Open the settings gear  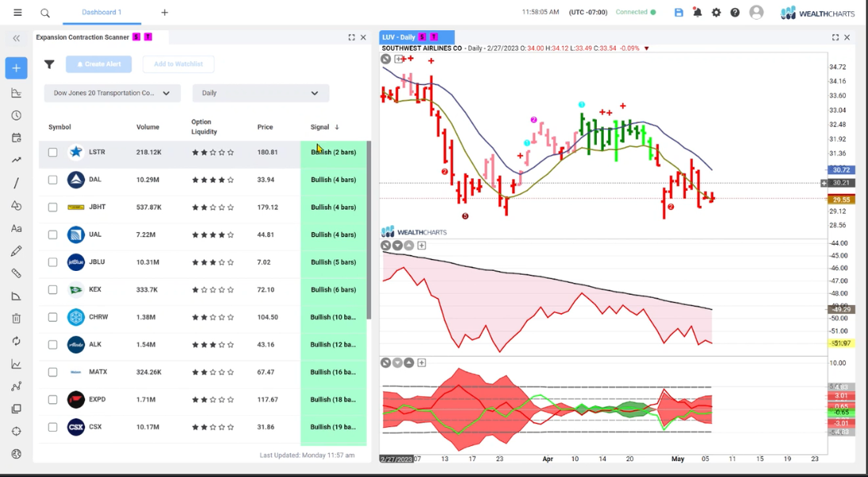point(717,12)
